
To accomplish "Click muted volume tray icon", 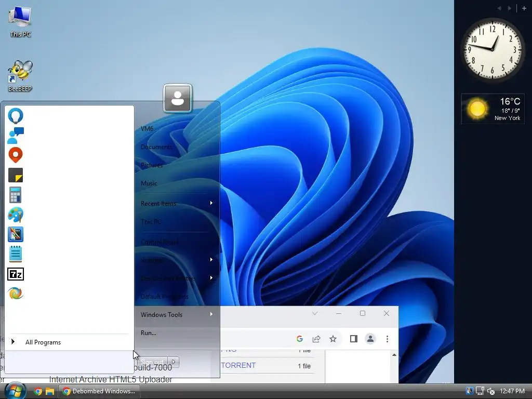I will 490,391.
